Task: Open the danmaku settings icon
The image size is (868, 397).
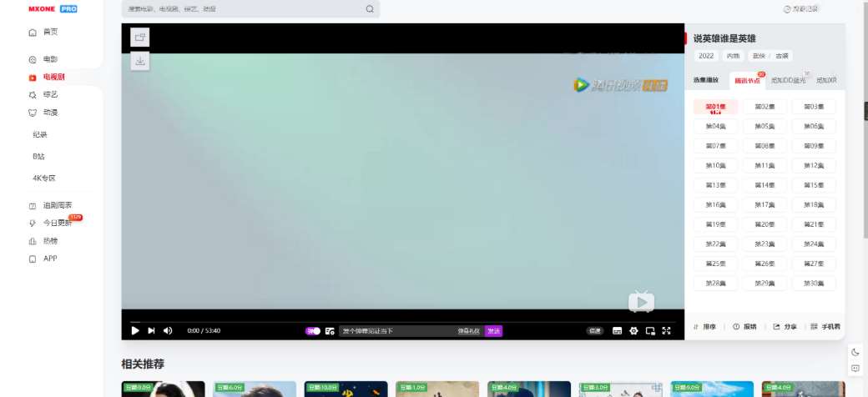Action: tap(330, 331)
